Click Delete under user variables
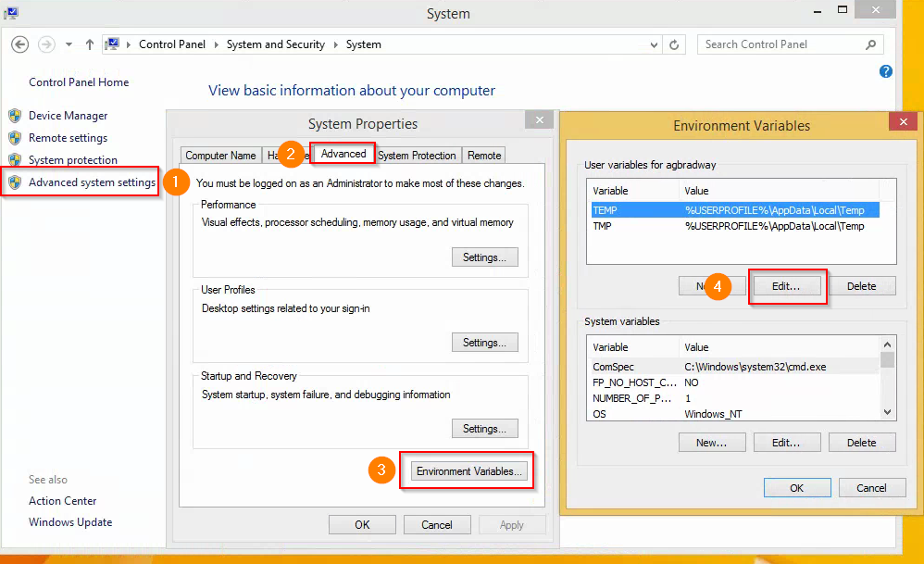The image size is (924, 564). tap(862, 286)
